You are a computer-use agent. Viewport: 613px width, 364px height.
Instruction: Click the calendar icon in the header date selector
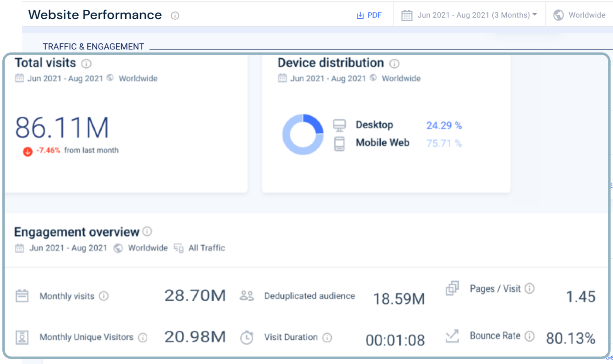(x=407, y=15)
